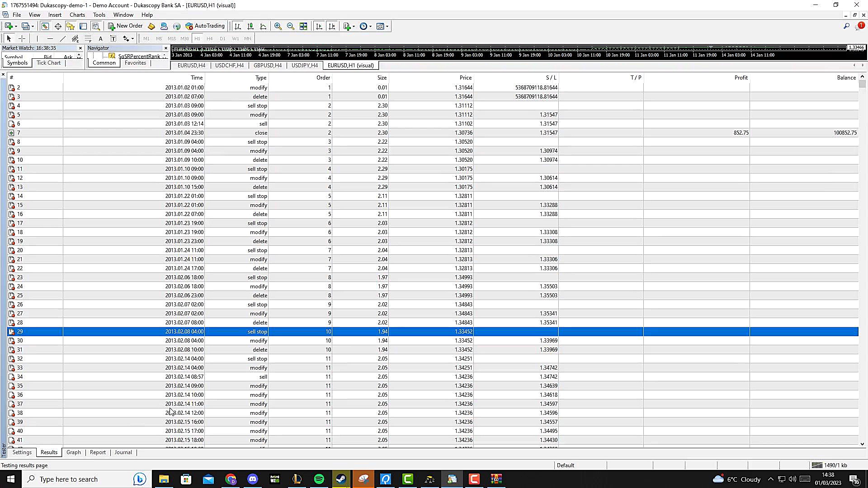Screen dimensions: 868x488
Task: Toggle the M30 timeframe
Action: pyautogui.click(x=184, y=38)
